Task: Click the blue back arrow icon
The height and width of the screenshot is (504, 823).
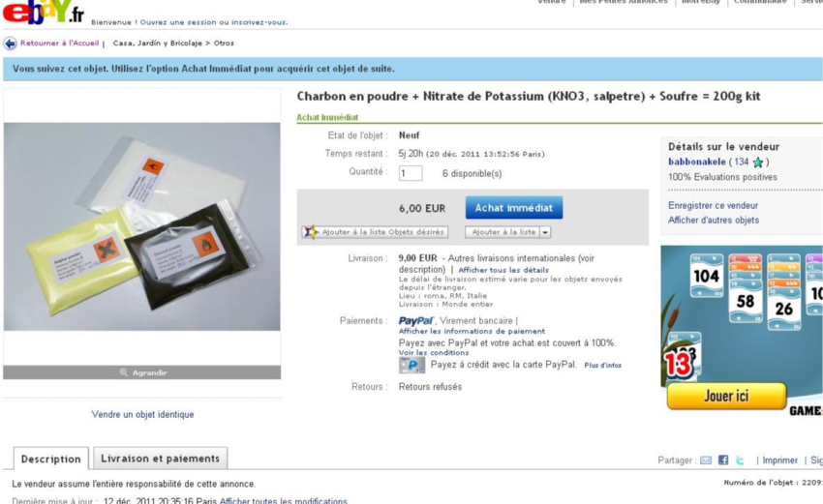Action: tap(10, 43)
